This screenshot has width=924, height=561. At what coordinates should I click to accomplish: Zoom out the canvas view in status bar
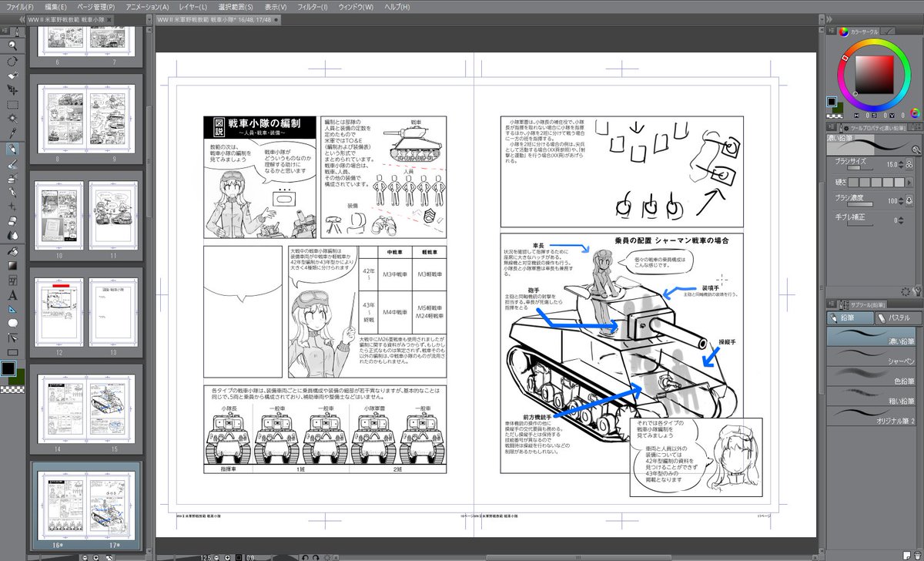pos(216,557)
